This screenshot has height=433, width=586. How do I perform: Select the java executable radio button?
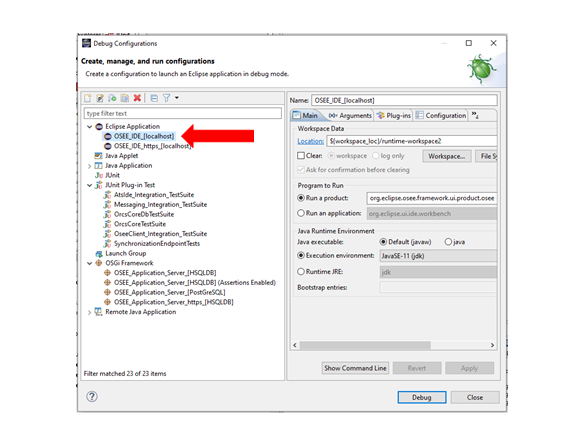(448, 242)
